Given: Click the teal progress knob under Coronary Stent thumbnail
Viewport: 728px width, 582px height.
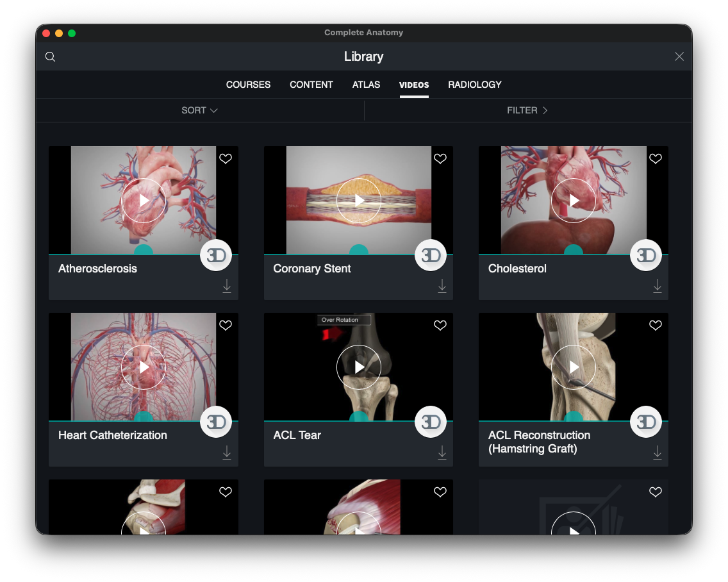Looking at the screenshot, I should pos(358,249).
